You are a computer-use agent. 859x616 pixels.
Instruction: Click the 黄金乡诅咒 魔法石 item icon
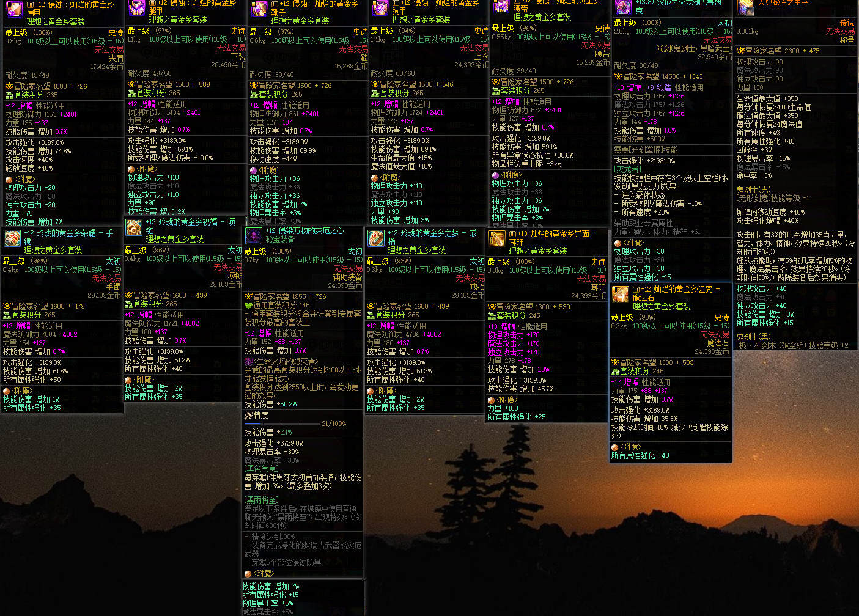pos(621,295)
